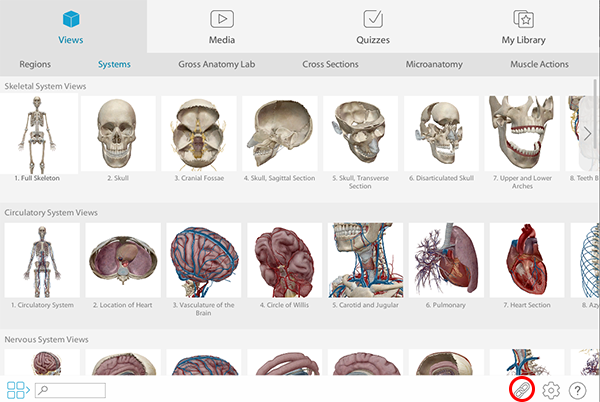Switch to Gross Anatomy Lab
600x402 pixels.
[217, 64]
